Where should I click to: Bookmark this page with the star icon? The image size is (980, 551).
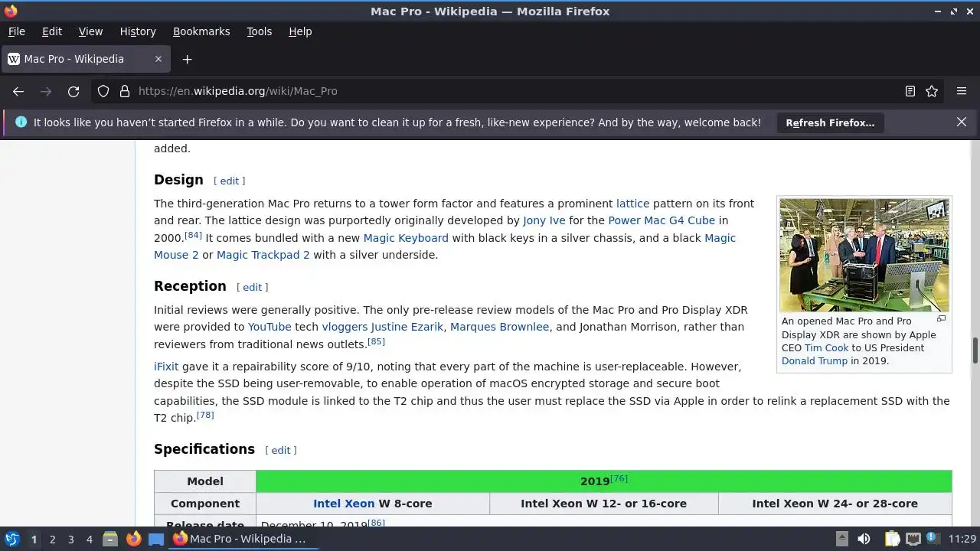click(932, 91)
